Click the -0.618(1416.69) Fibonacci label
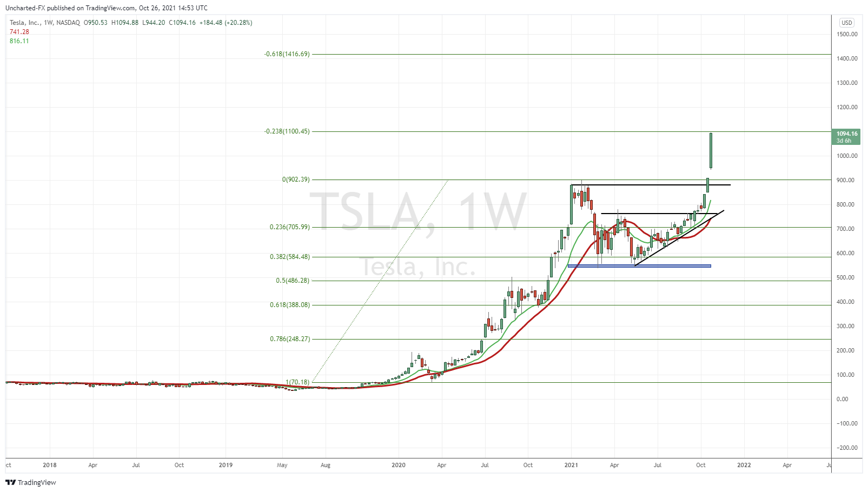This screenshot has width=868, height=492. [287, 54]
